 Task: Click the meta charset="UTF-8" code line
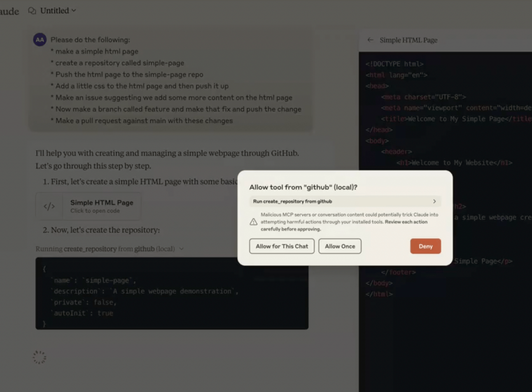(x=423, y=97)
